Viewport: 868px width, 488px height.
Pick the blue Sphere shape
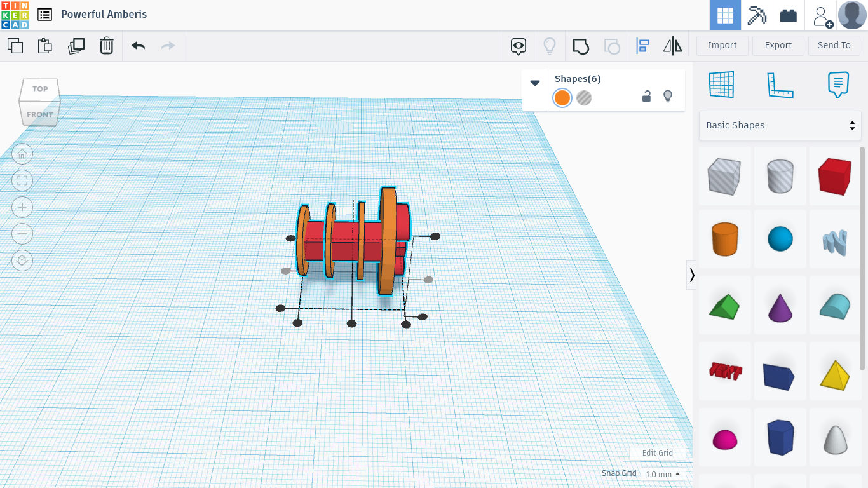pyautogui.click(x=780, y=239)
